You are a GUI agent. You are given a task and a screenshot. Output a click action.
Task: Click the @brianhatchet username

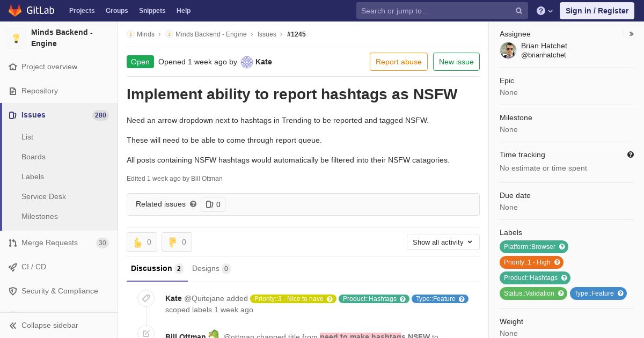coord(543,55)
